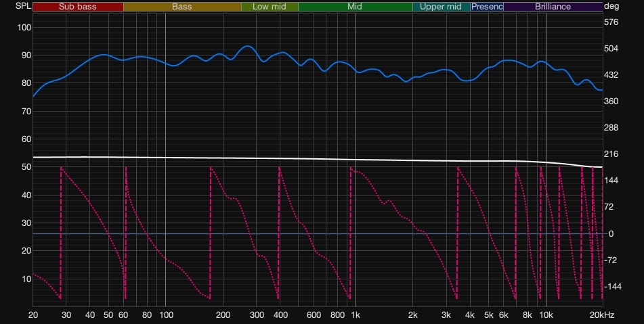Click the SPL axis label
The width and height of the screenshot is (644, 324).
point(24,6)
